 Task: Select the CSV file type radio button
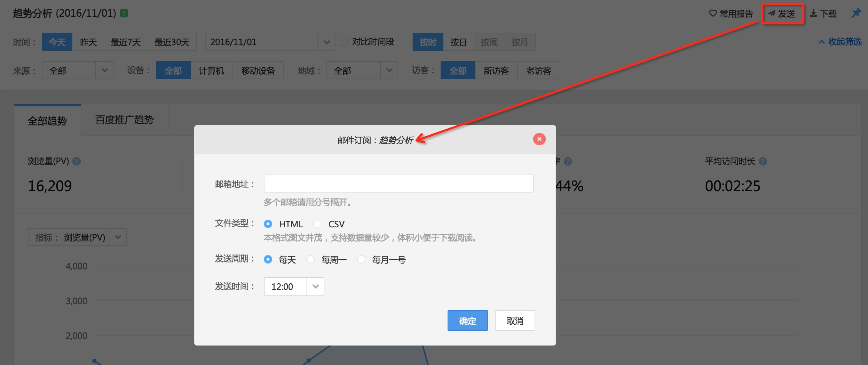(317, 224)
